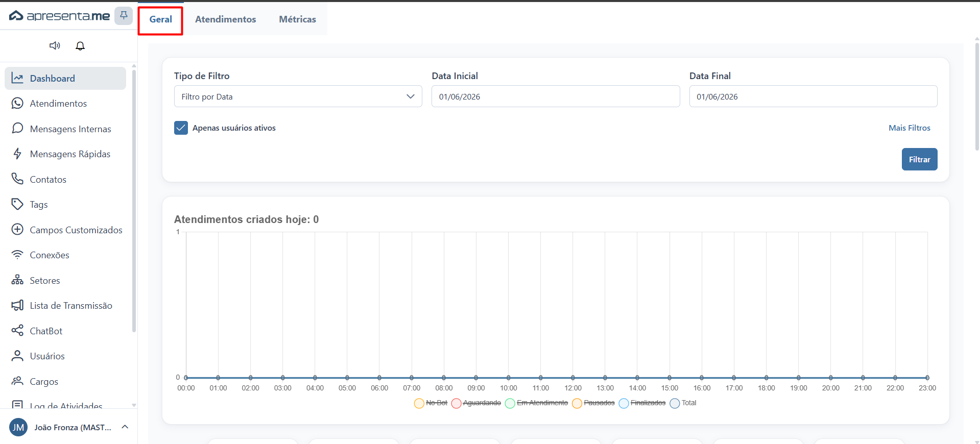Click the Lista de Transmissão megaphone icon
980x444 pixels.
[17, 305]
